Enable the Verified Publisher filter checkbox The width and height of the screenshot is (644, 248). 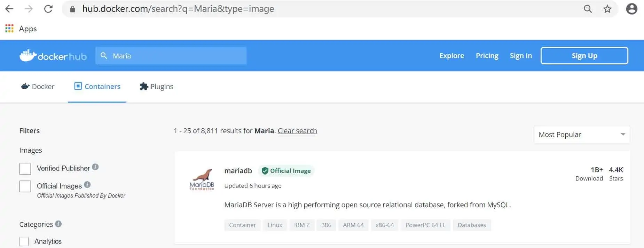(x=25, y=169)
